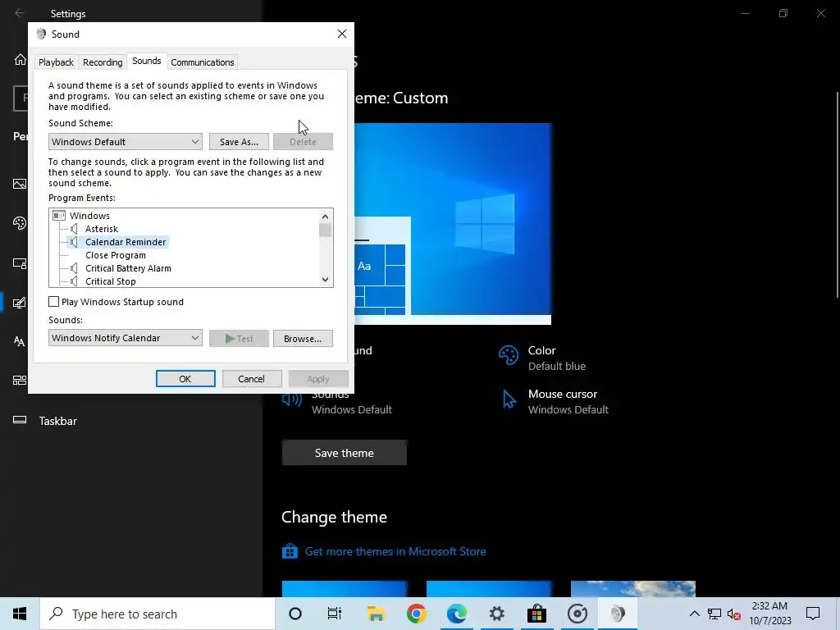This screenshot has width=840, height=630.
Task: Open the Sound Scheme dropdown
Action: tap(126, 141)
